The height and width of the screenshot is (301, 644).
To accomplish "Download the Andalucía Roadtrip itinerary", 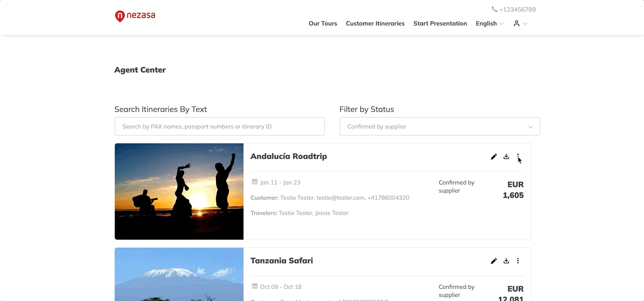I will tap(506, 156).
